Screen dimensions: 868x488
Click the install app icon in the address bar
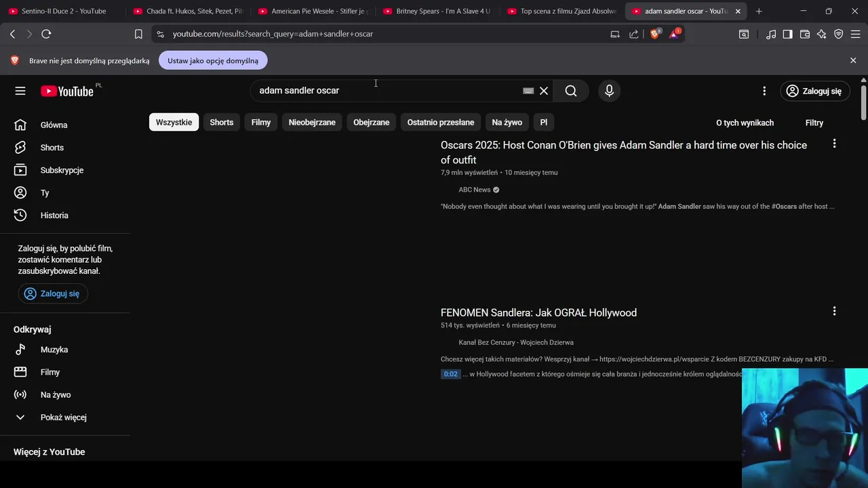pos(615,34)
